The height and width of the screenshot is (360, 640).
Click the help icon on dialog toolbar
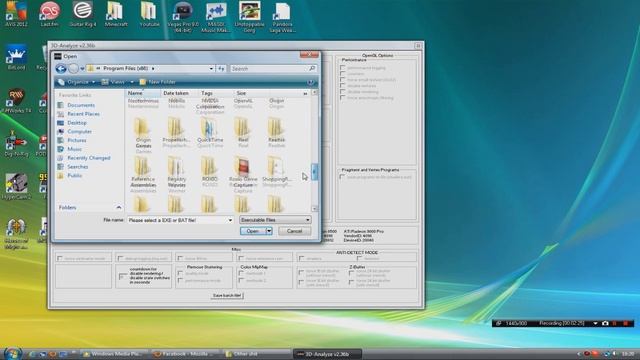[x=311, y=82]
